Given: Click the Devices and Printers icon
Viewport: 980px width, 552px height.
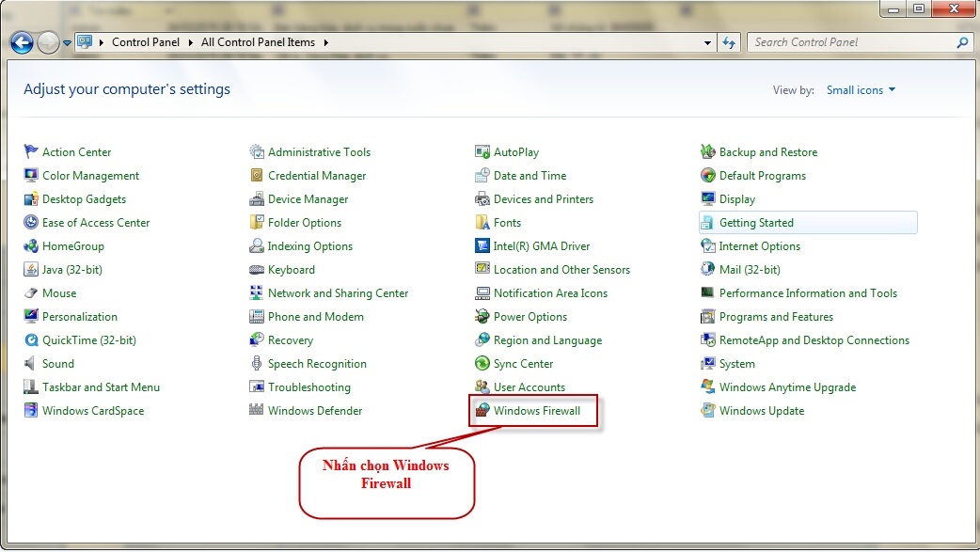Looking at the screenshot, I should [482, 198].
